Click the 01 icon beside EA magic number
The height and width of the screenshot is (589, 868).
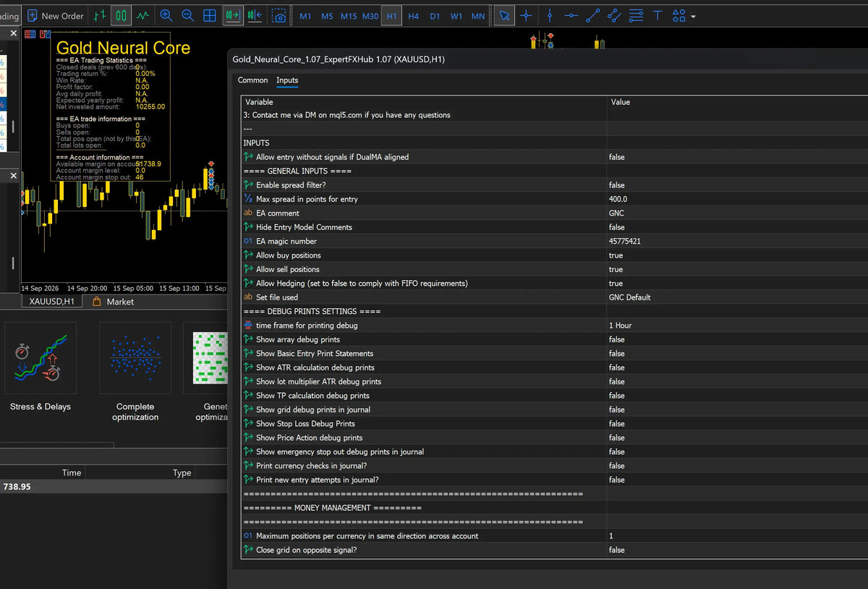248,241
